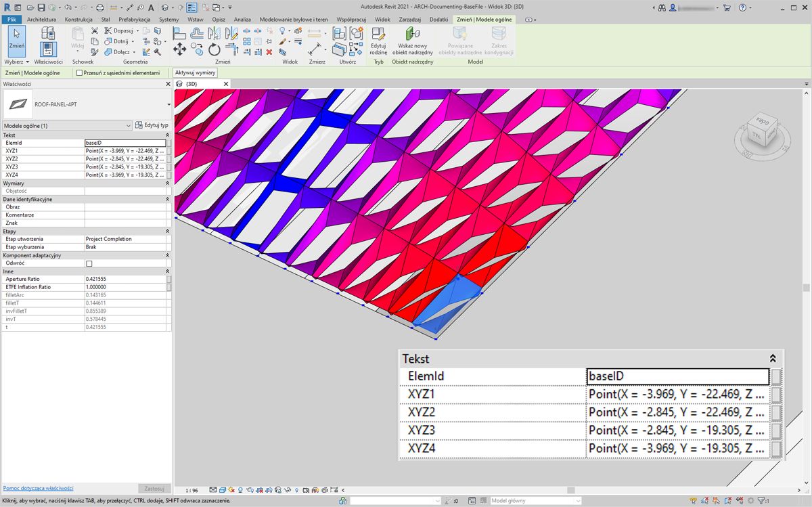Click the Save icon in the quick access toolbar
The height and width of the screenshot is (507, 812).
(x=41, y=7)
